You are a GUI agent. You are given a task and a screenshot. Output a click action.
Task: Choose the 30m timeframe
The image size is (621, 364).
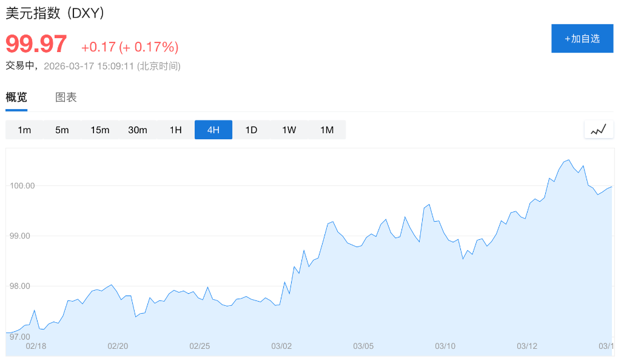click(x=138, y=130)
